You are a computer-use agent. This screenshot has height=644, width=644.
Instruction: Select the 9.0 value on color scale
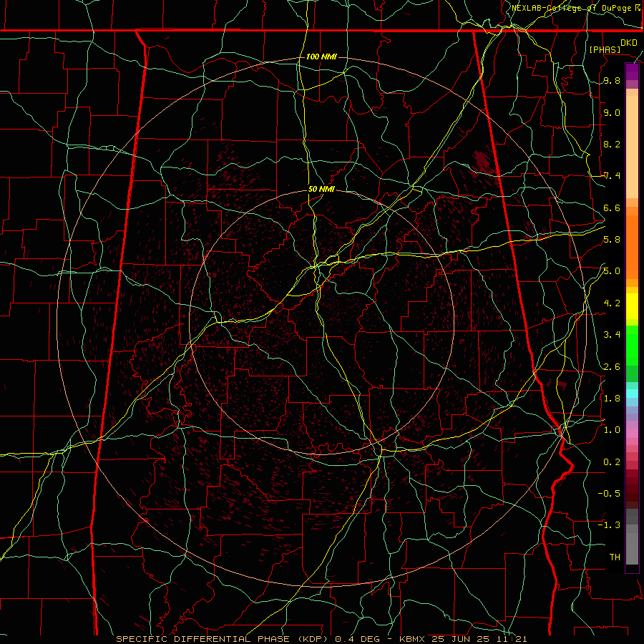click(x=612, y=113)
